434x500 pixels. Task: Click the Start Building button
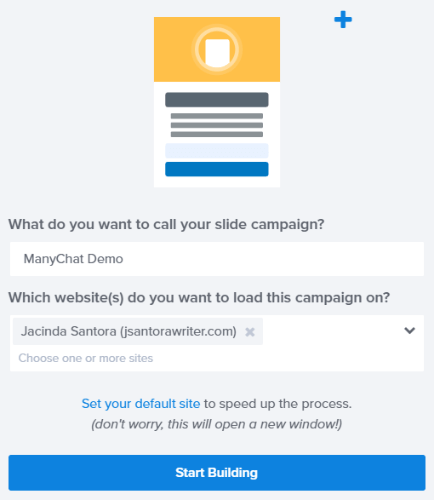(x=217, y=473)
